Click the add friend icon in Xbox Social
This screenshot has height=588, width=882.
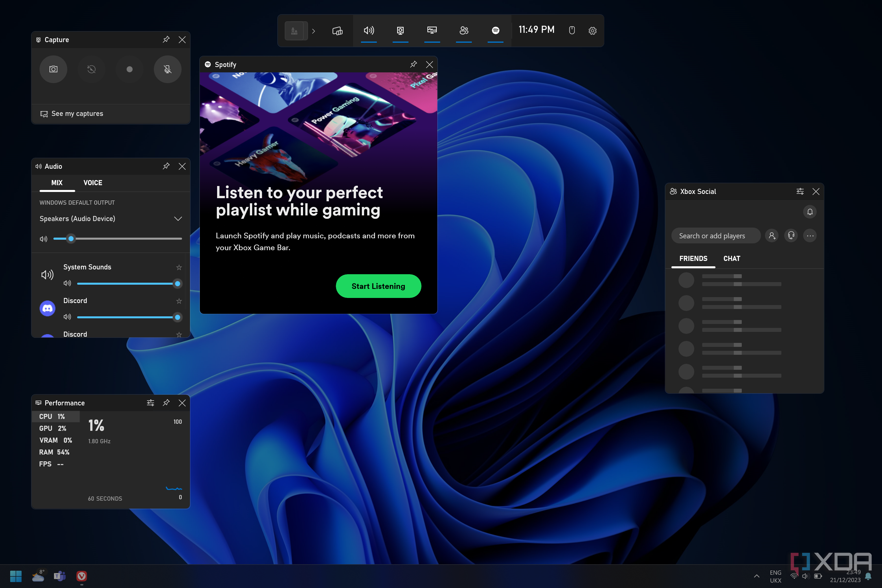772,236
